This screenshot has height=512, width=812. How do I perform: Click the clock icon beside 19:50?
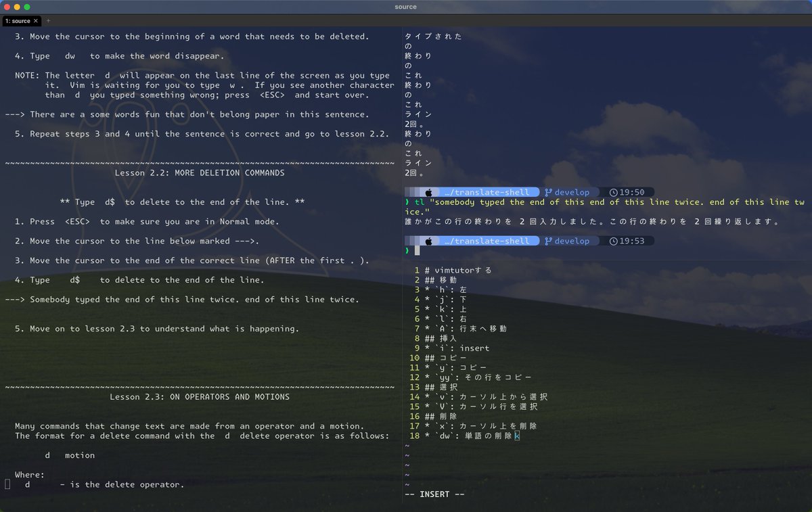point(613,192)
